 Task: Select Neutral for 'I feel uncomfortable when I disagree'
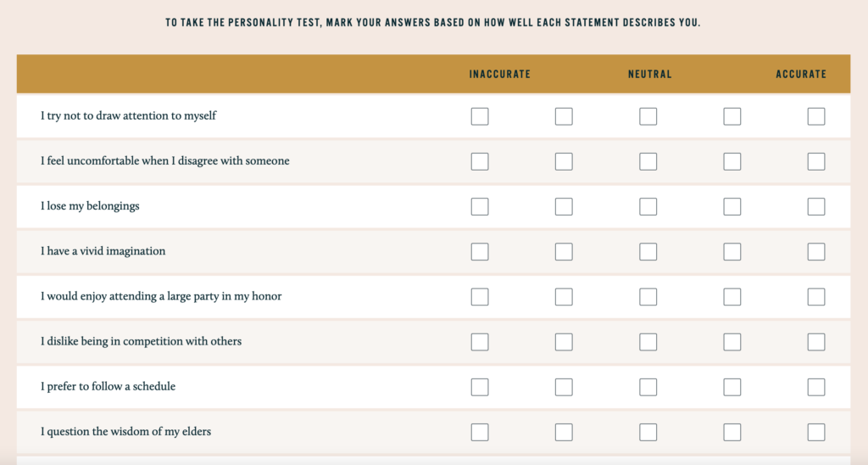(648, 161)
